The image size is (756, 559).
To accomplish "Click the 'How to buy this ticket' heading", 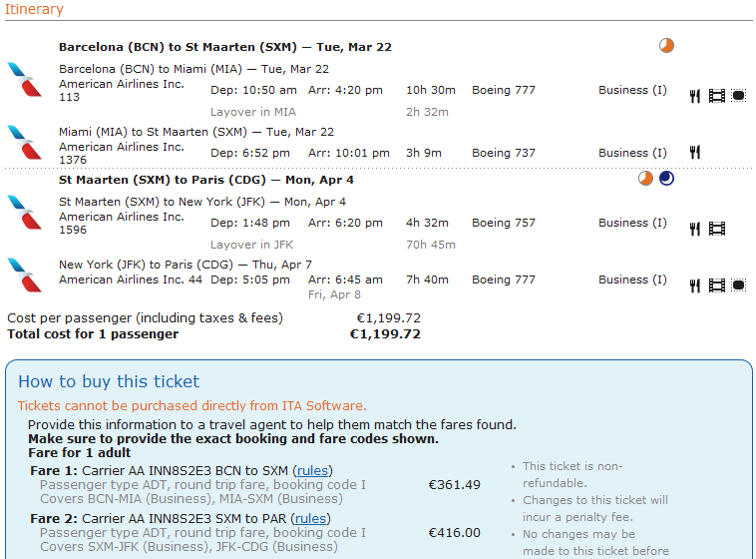I will click(x=109, y=381).
